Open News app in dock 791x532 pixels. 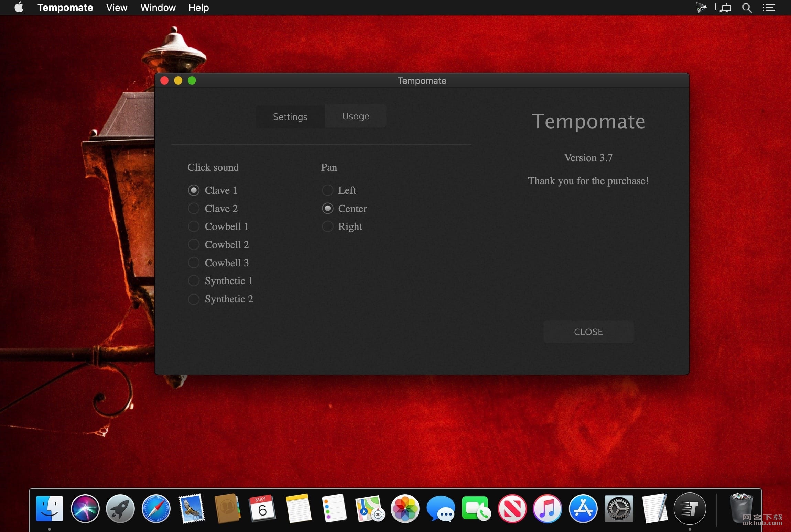[x=512, y=508]
